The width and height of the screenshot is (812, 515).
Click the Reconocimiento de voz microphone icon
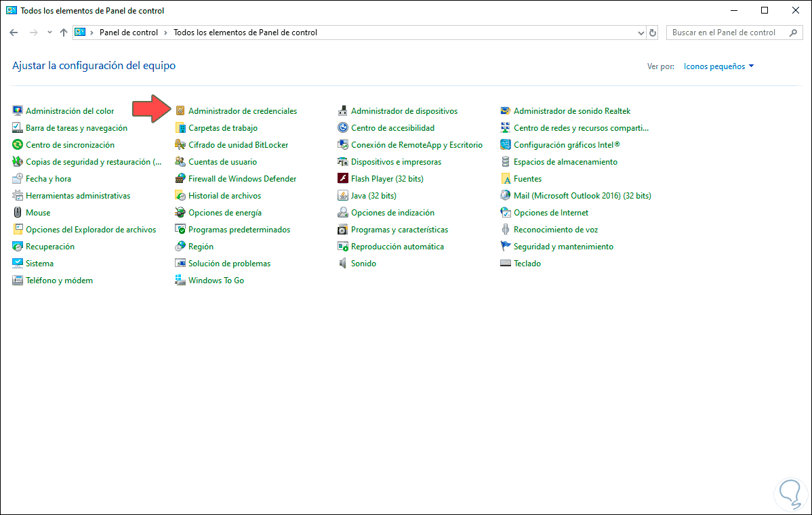506,230
